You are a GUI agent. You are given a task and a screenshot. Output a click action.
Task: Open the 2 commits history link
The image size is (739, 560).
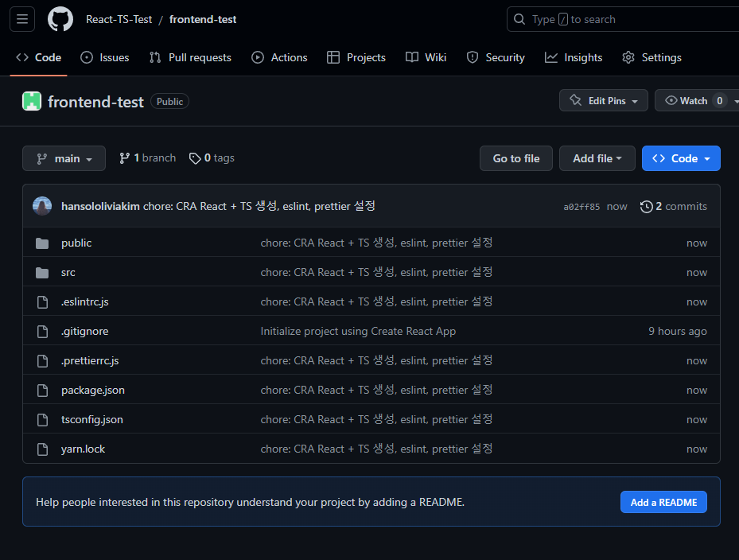(x=674, y=207)
